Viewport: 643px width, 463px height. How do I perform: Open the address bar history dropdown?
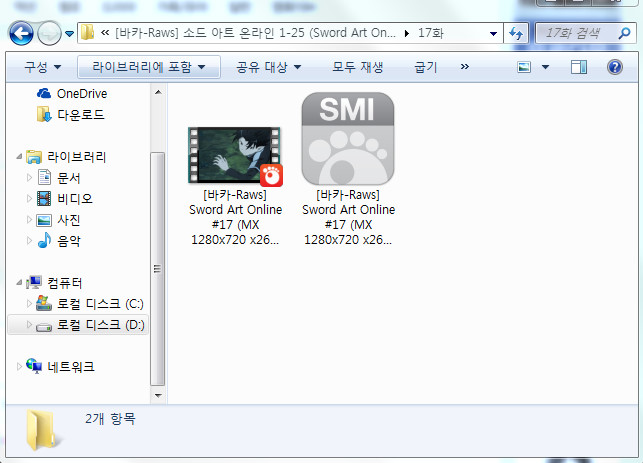493,34
